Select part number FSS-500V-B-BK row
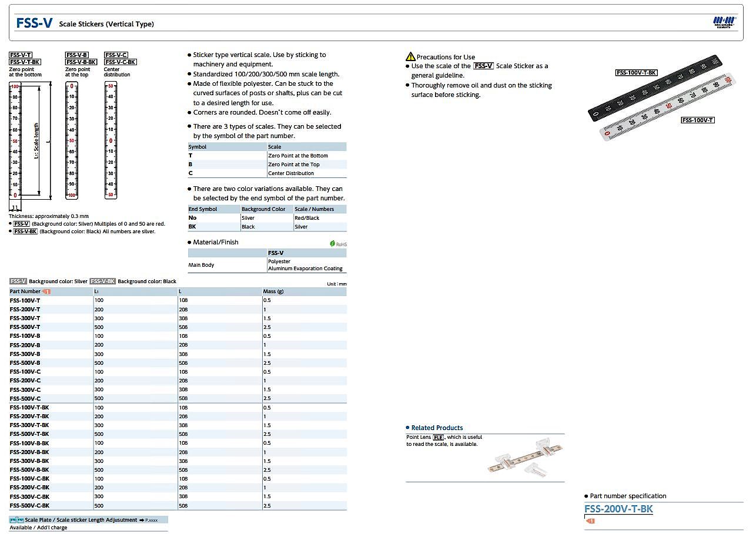Viewport: 756px width, 534px height. (178, 470)
